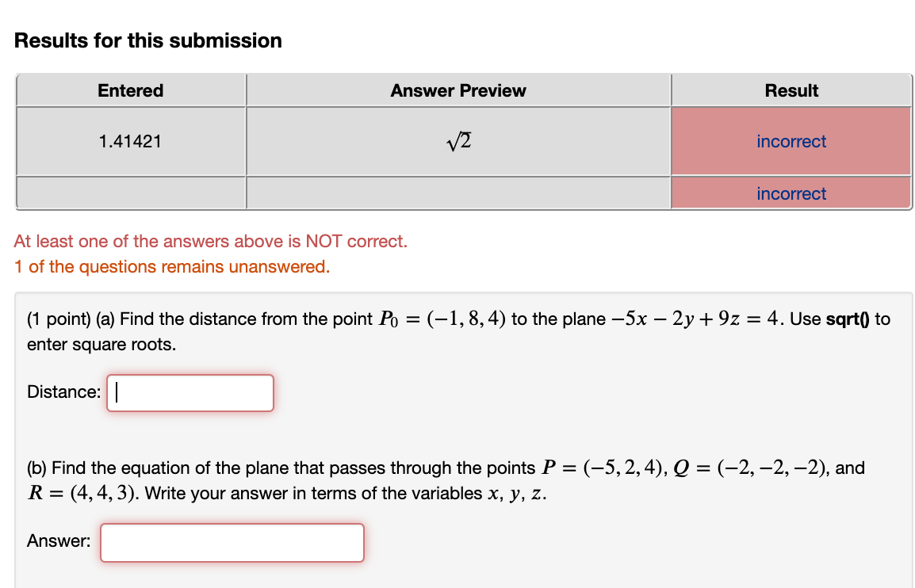915x588 pixels.
Task: Click inside the part (b) Answer input field
Action: (x=232, y=542)
